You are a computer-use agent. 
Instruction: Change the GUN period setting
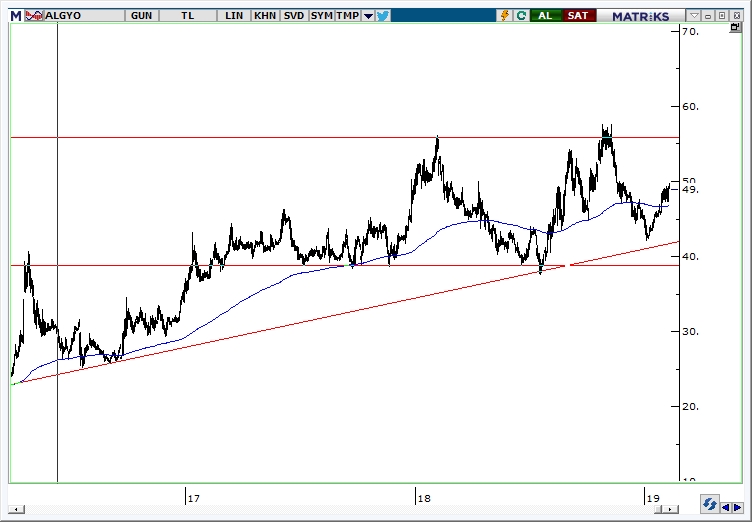(x=141, y=16)
